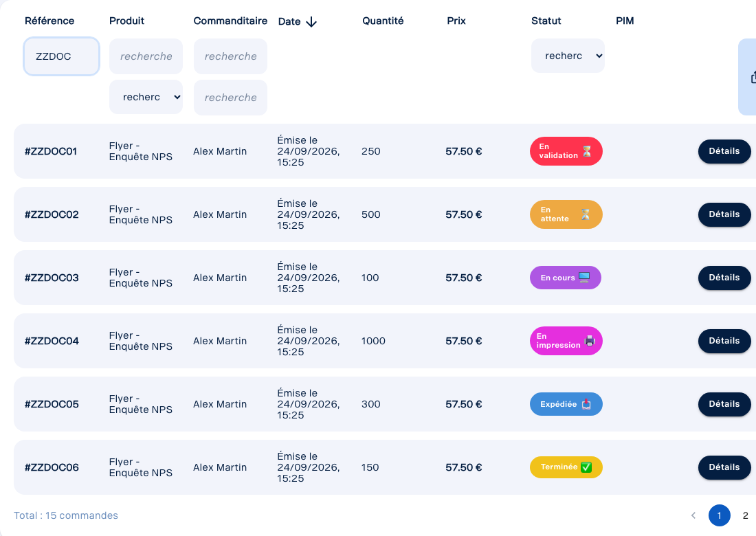Click quantity 500 in #ZZDOC02 row
Viewport: 756px width, 536px height.
(x=370, y=214)
